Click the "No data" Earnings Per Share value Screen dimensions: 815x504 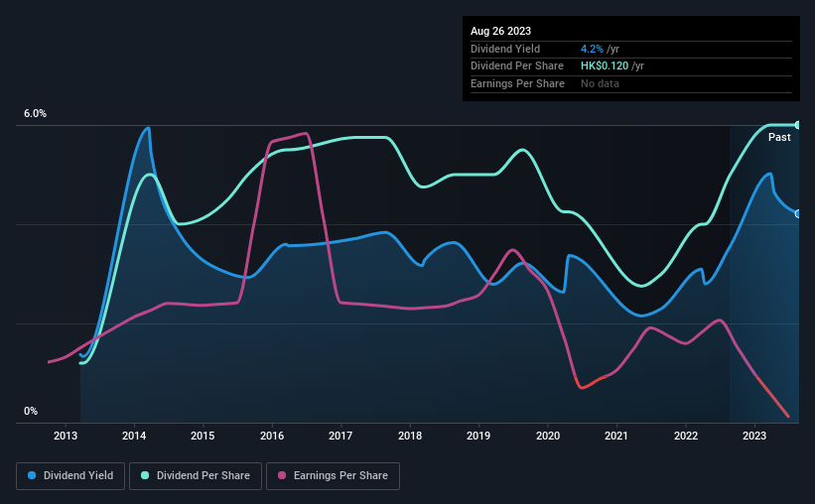[x=600, y=83]
